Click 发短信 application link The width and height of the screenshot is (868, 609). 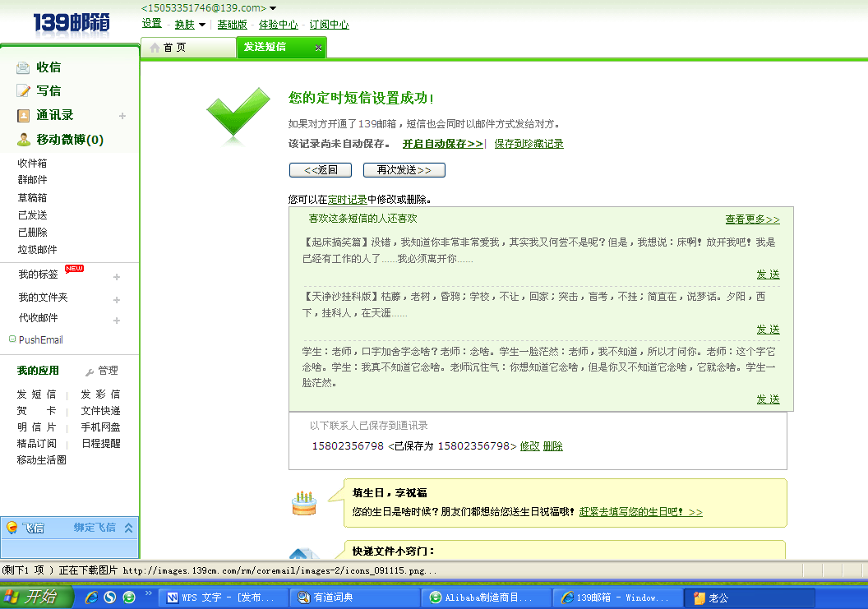click(36, 394)
